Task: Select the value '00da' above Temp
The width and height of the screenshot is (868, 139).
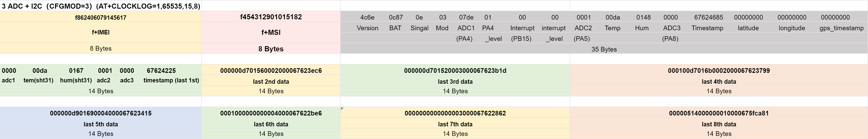Action: coord(612,17)
